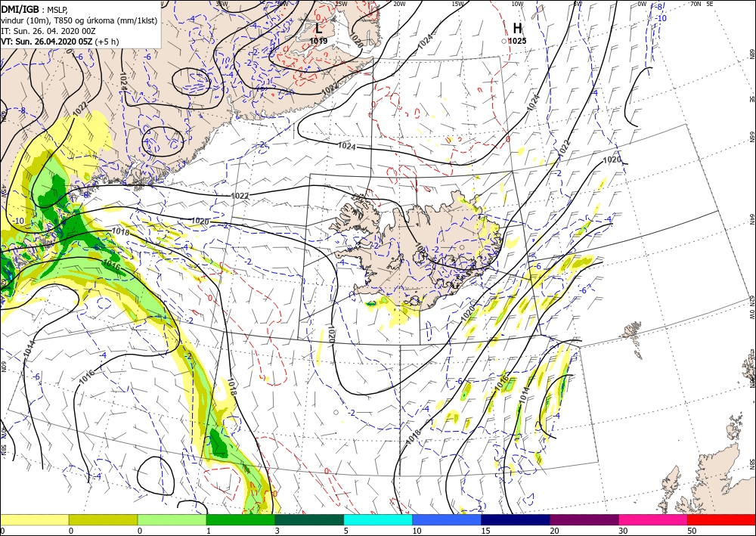Viewport: 756px width, 536px height.
Task: Select the medium green 1–3 mm legend swatch
Action: 240,519
